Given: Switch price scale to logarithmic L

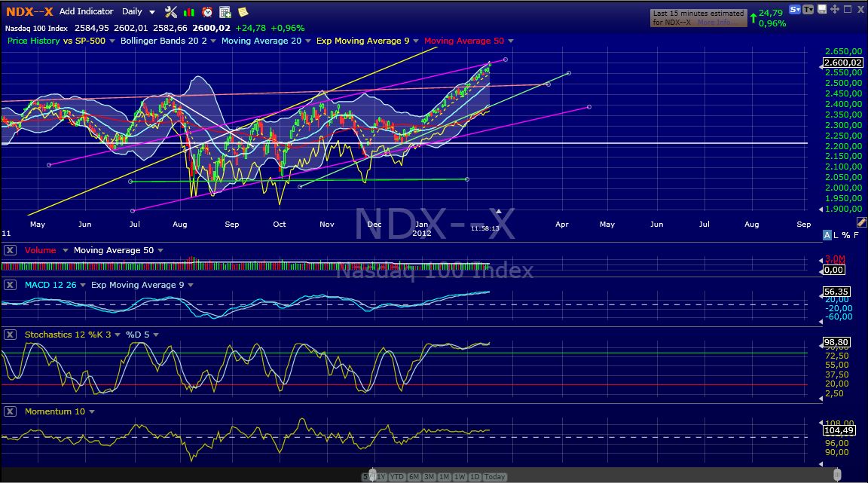Looking at the screenshot, I should click(x=836, y=235).
